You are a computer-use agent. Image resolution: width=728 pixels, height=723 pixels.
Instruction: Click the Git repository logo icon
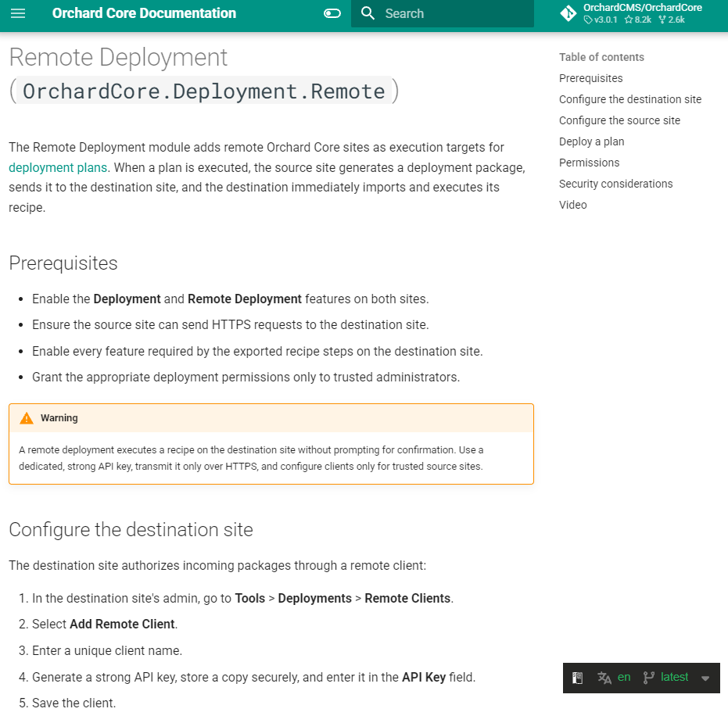[x=568, y=13]
